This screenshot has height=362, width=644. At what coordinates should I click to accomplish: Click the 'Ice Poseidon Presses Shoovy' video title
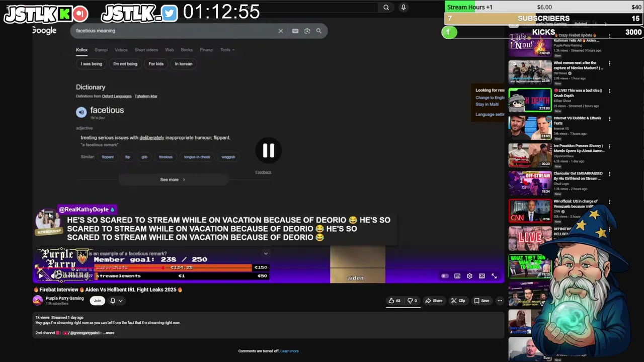(x=578, y=148)
